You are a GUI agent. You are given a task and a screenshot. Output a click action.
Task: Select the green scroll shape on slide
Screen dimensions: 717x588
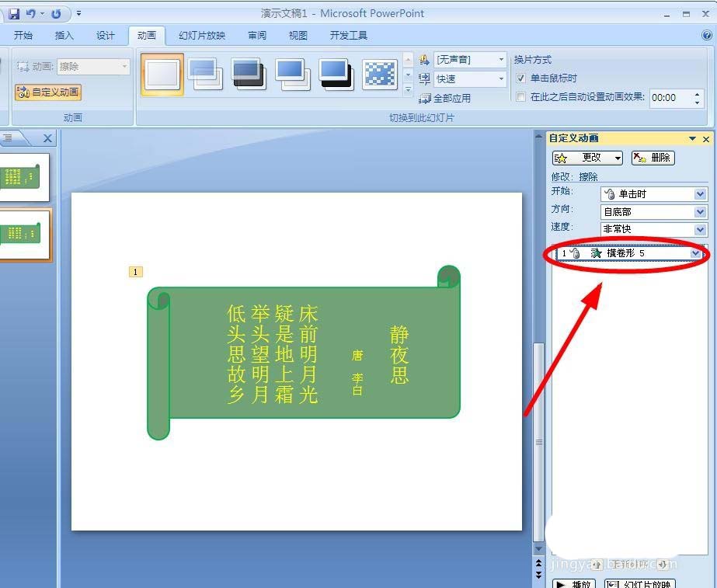coord(304,352)
